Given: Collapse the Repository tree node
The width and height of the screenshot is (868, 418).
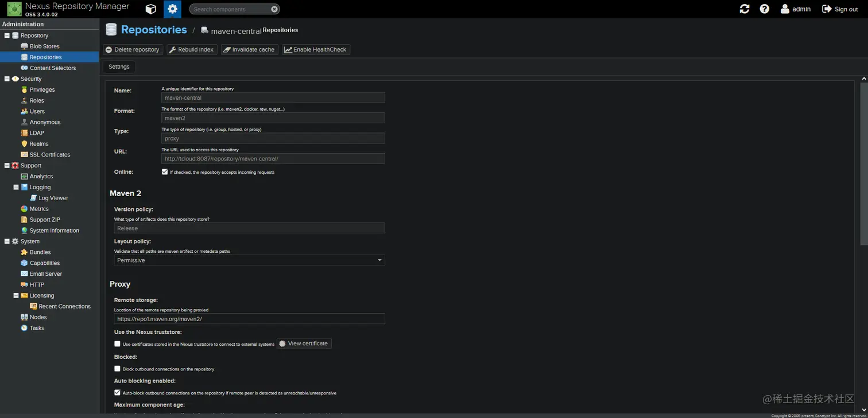Looking at the screenshot, I should point(7,36).
